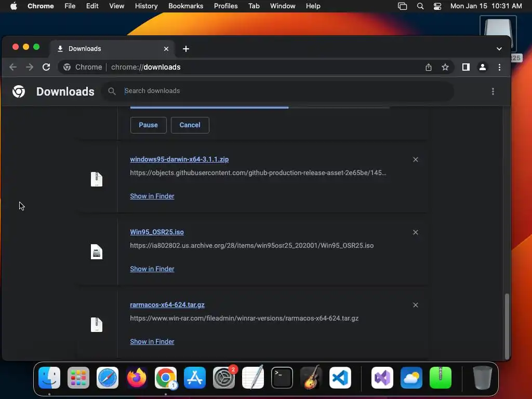532x399 pixels.
Task: Open the View menu
Action: [117, 6]
